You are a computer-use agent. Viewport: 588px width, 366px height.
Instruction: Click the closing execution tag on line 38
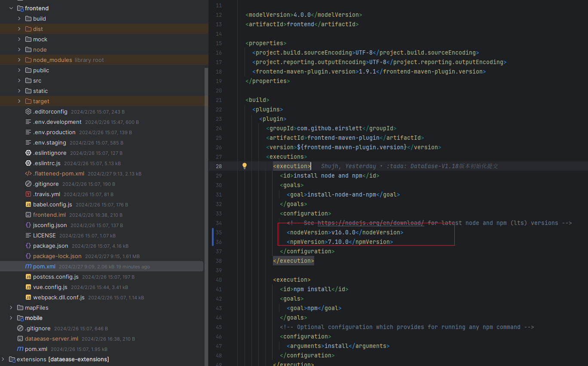tap(294, 261)
